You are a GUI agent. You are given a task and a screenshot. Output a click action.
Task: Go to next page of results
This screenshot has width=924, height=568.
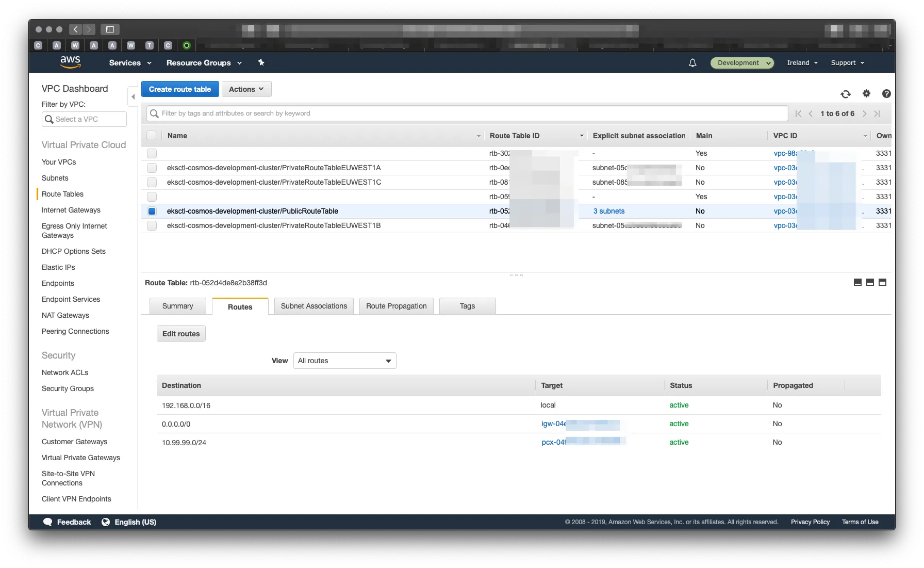865,113
